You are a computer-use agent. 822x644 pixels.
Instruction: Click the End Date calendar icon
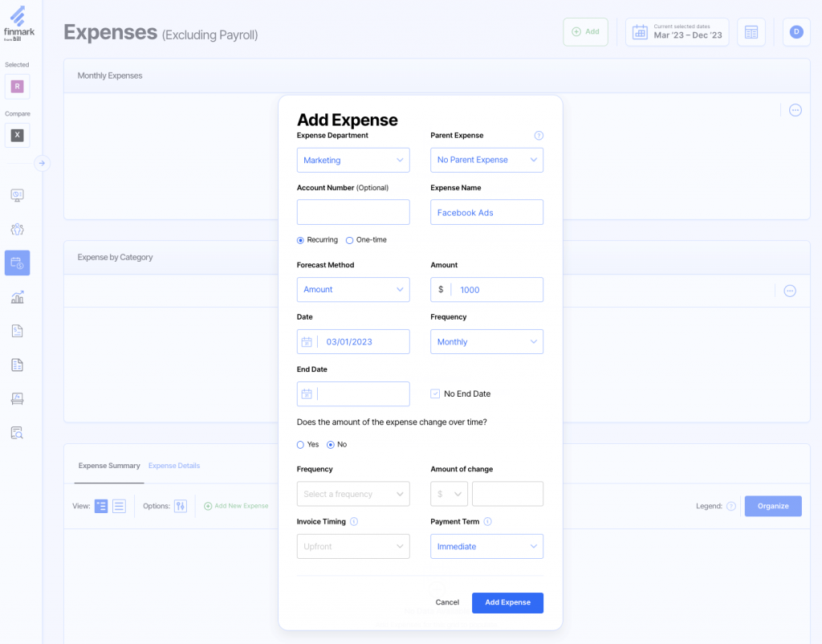pyautogui.click(x=306, y=394)
